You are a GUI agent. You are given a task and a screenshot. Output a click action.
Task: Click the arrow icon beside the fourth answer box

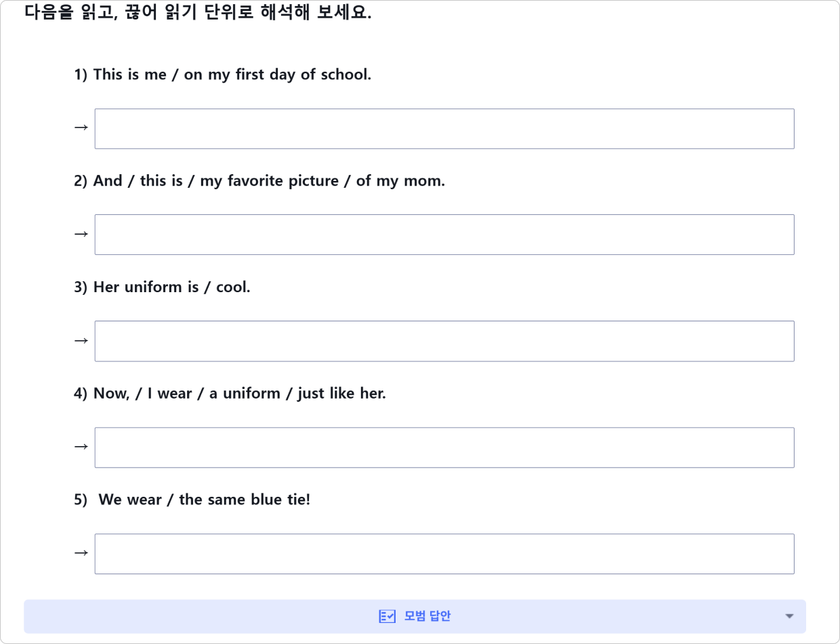pyautogui.click(x=81, y=447)
